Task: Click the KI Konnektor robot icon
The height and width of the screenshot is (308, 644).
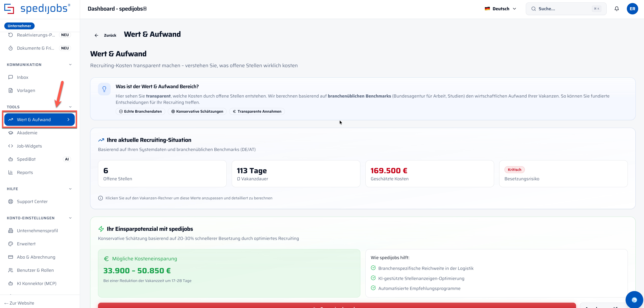Action: [10, 283]
